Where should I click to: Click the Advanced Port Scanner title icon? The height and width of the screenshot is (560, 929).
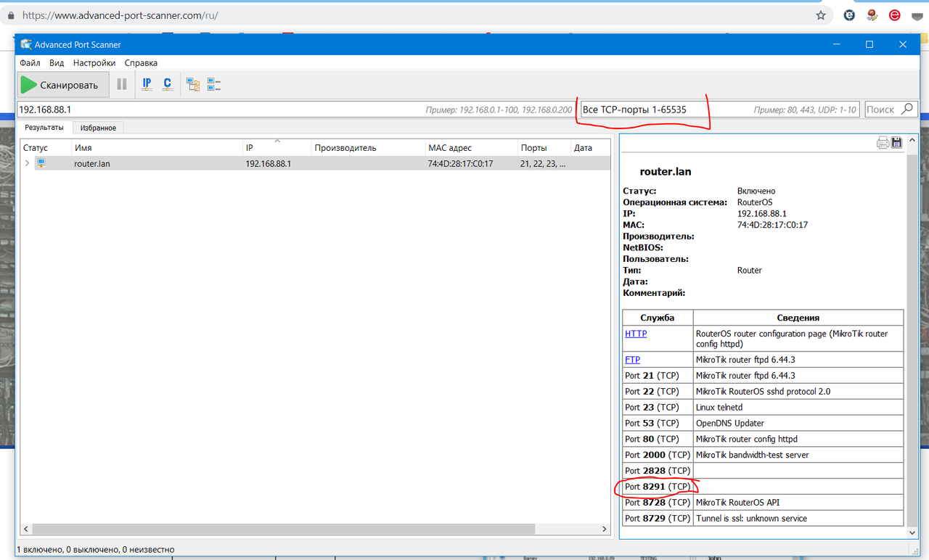25,44
